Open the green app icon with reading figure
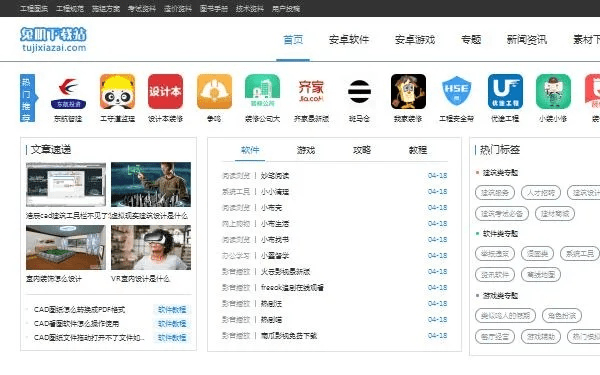The image size is (600, 375). pos(553,92)
